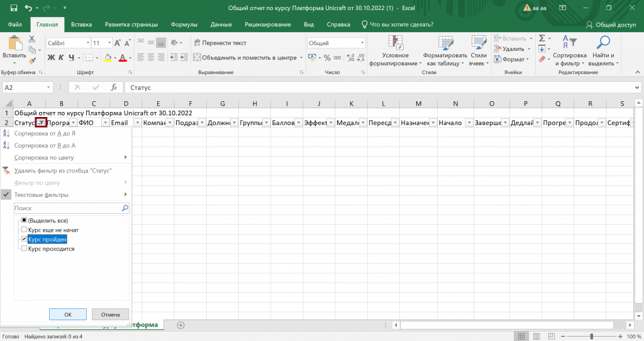Image resolution: width=644 pixels, height=341 pixels.
Task: Open the Email column filter dropdown
Action: (x=138, y=123)
